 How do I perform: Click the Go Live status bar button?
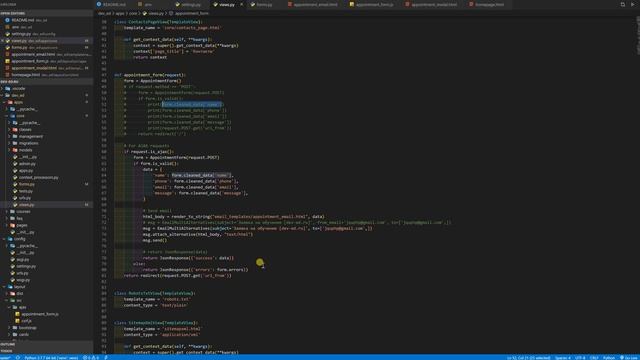(629, 358)
